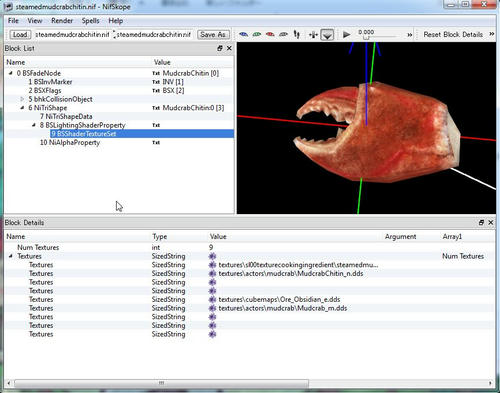Open the Spells menu

pos(90,21)
